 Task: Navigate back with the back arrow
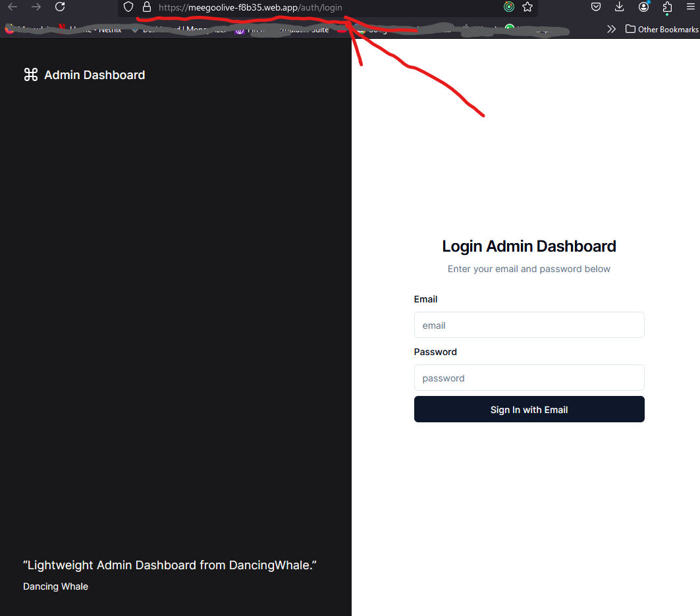click(x=12, y=7)
